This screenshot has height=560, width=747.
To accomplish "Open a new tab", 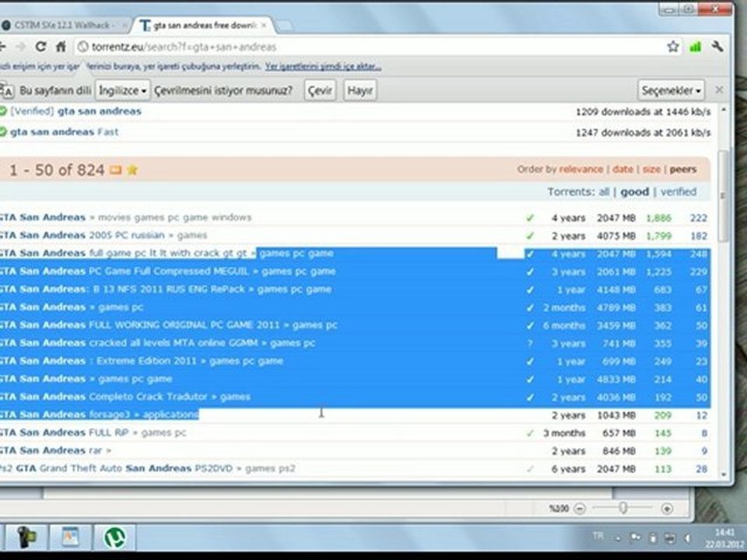I will pos(285,26).
